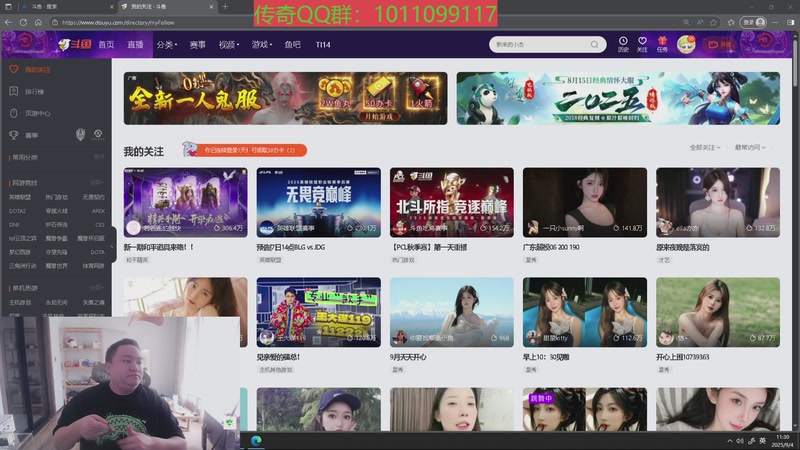The width and height of the screenshot is (800, 450).
Task: Go to browser home icon
Action: (38, 22)
